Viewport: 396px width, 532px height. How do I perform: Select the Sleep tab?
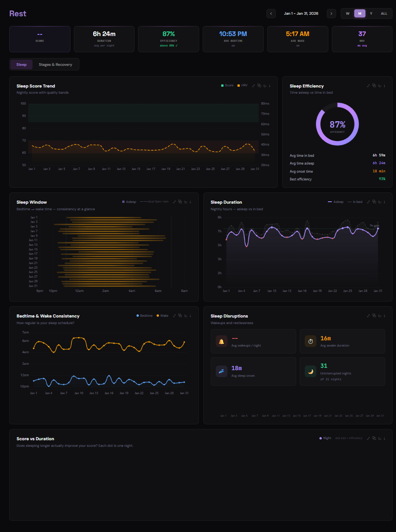tap(22, 65)
